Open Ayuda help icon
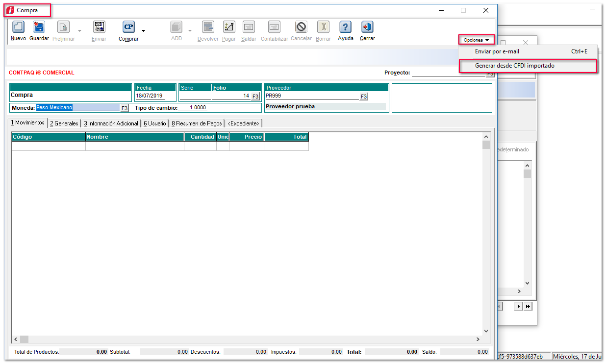The width and height of the screenshot is (606, 364). (346, 27)
